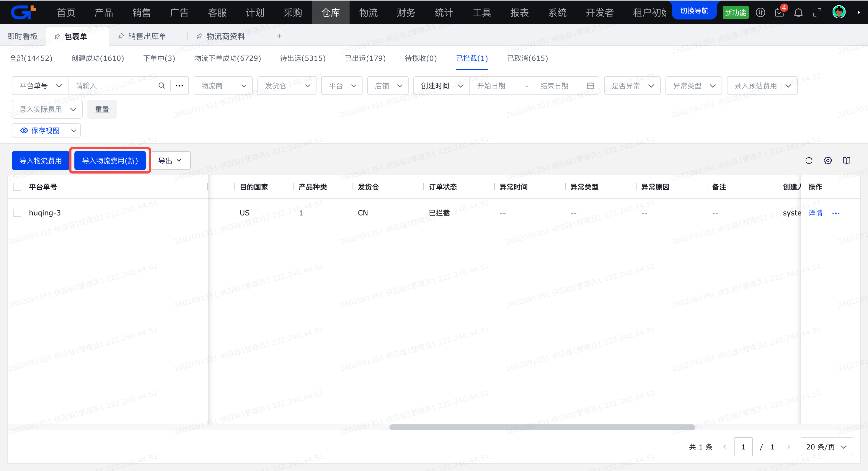868x471 pixels.
Task: Select the huqing-3 row checkbox
Action: click(17, 213)
